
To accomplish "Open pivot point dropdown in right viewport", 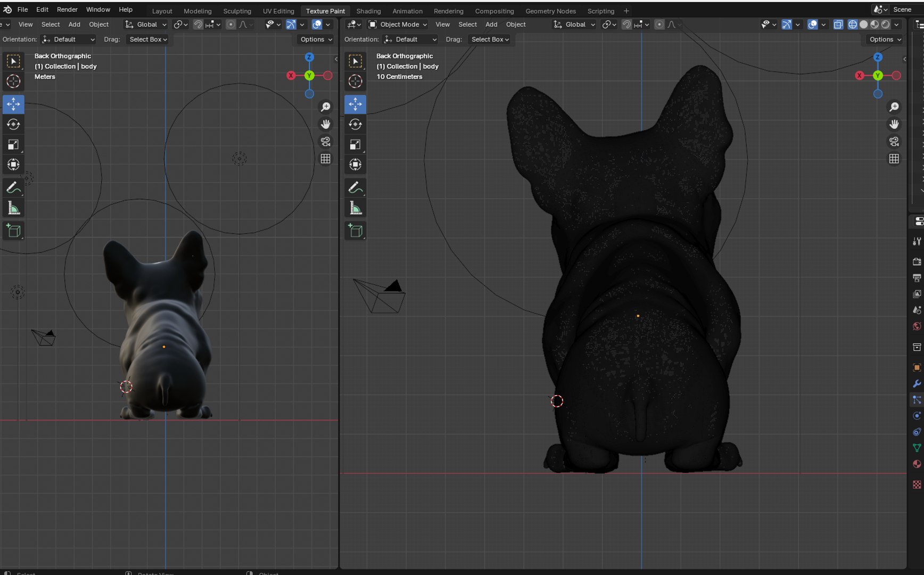I will click(x=608, y=24).
